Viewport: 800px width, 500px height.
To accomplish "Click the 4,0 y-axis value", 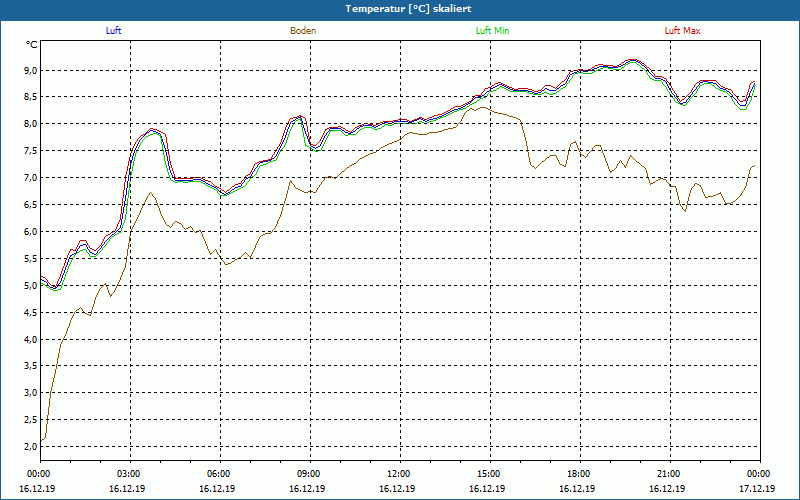I will (31, 339).
